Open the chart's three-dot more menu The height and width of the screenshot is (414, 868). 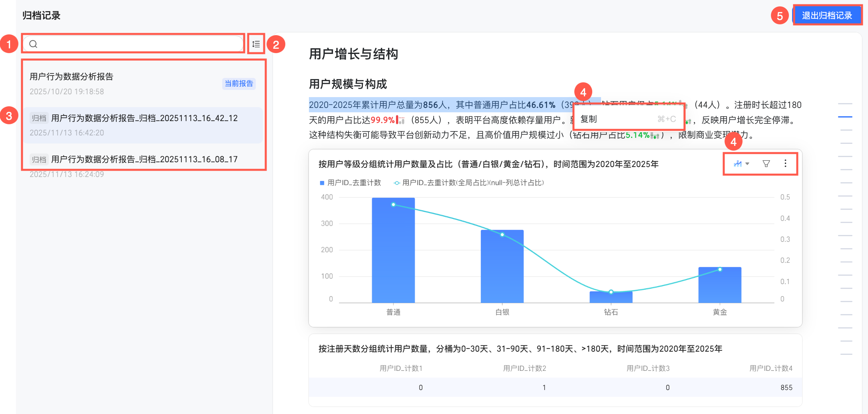click(785, 163)
